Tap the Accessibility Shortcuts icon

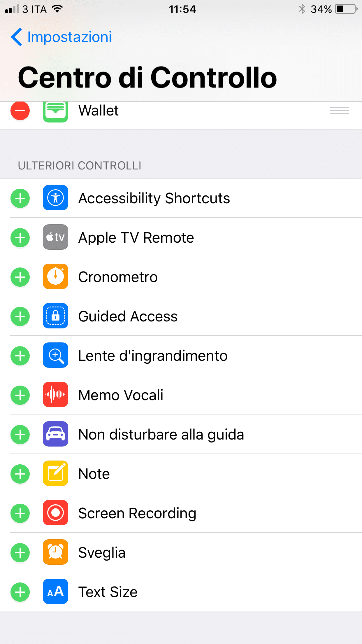tap(55, 198)
